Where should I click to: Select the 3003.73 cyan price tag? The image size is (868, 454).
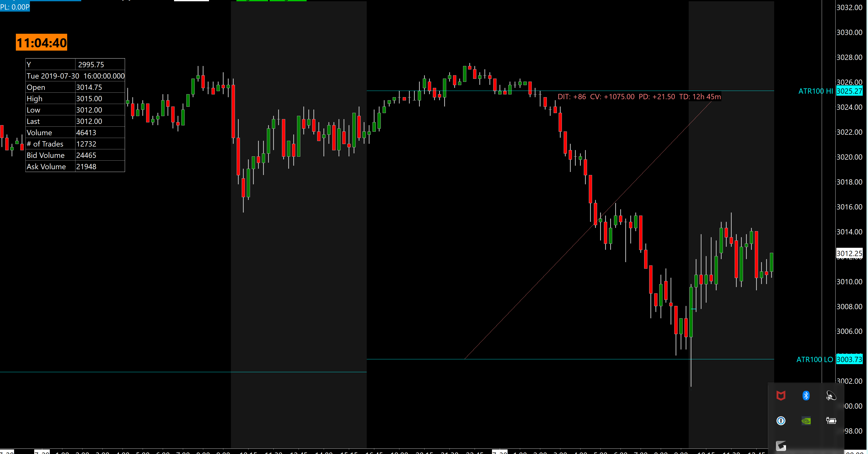pos(849,360)
